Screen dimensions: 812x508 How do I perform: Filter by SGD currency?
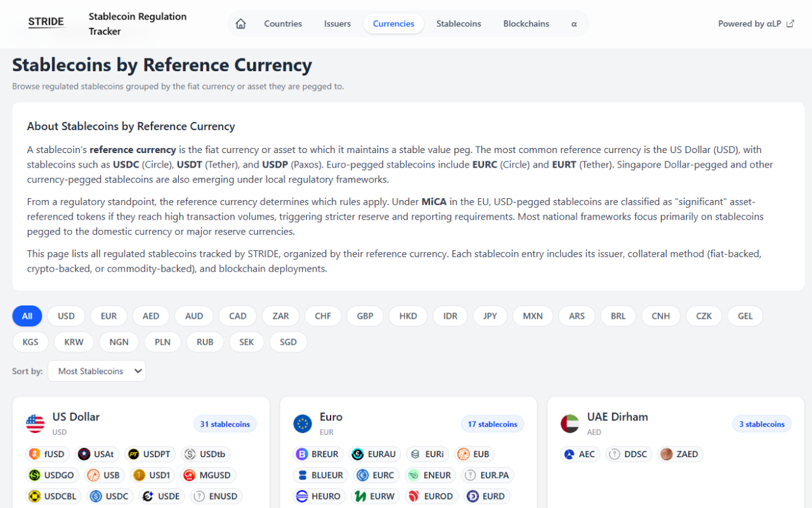pos(288,342)
